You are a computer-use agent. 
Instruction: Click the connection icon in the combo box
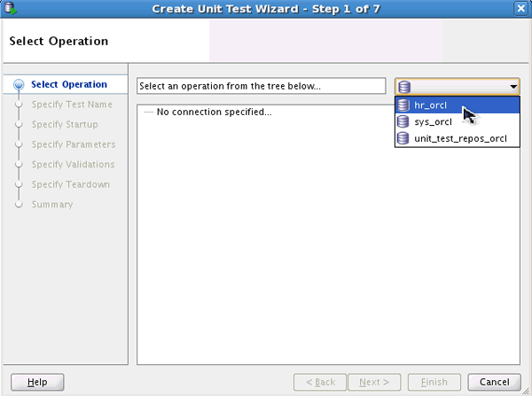coord(404,87)
